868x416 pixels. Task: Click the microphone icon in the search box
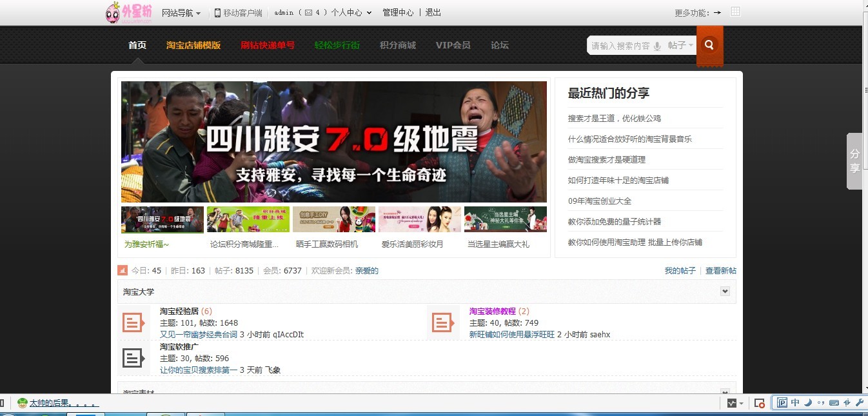click(x=657, y=46)
